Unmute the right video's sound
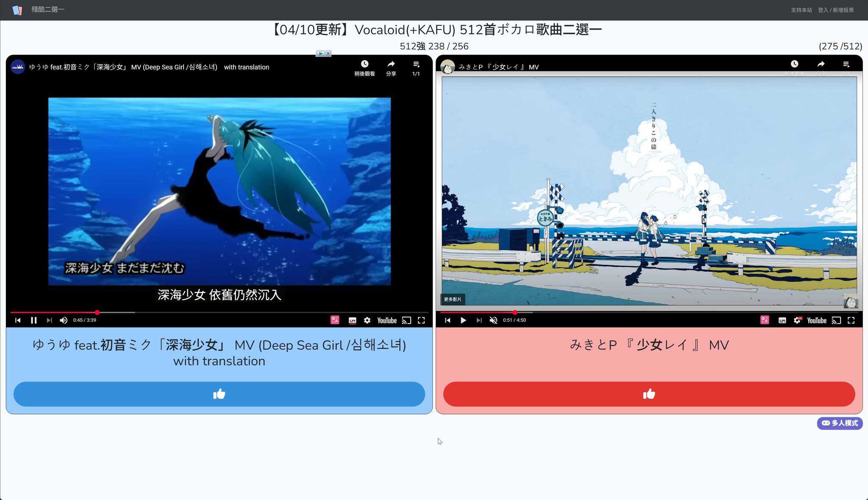The height and width of the screenshot is (500, 868). pyautogui.click(x=493, y=320)
